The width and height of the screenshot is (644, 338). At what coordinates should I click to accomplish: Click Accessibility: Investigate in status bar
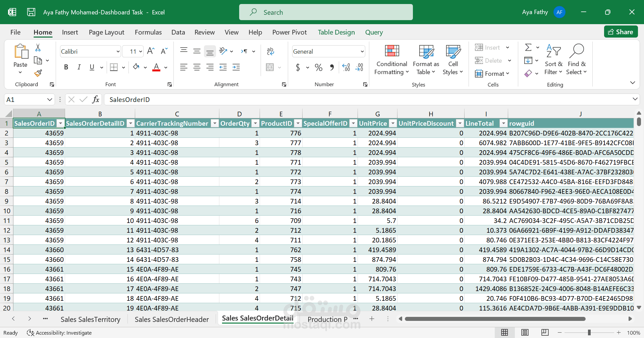(x=60, y=333)
